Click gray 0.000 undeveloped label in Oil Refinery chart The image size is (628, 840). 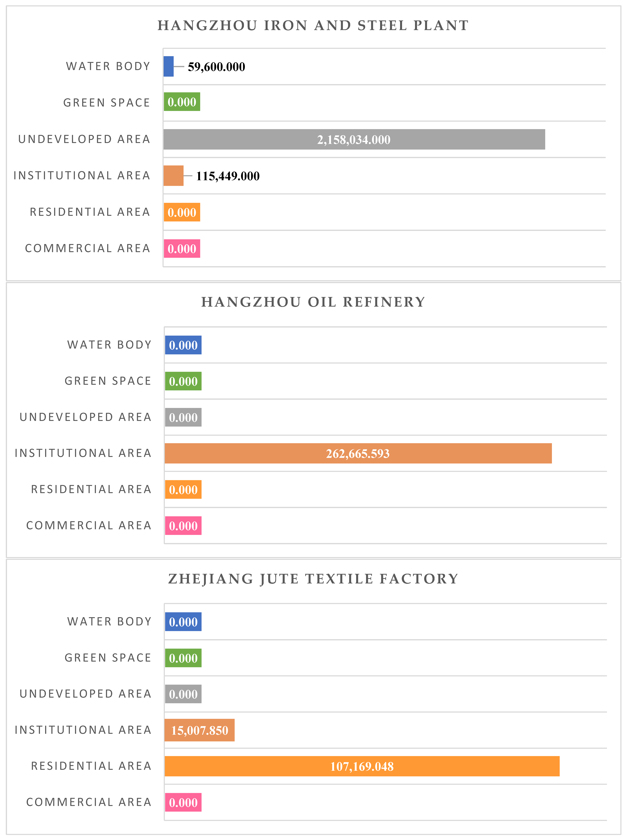click(183, 417)
